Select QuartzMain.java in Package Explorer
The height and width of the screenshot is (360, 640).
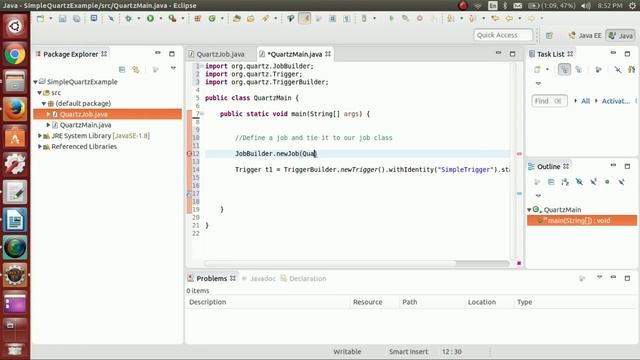(85, 125)
